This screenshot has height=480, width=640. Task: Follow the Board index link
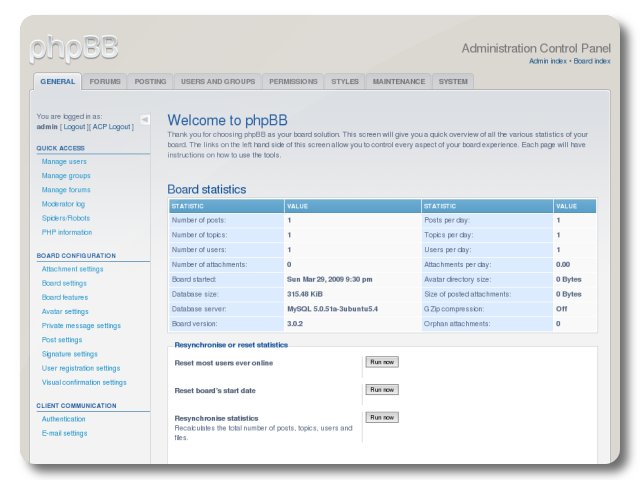[x=592, y=61]
